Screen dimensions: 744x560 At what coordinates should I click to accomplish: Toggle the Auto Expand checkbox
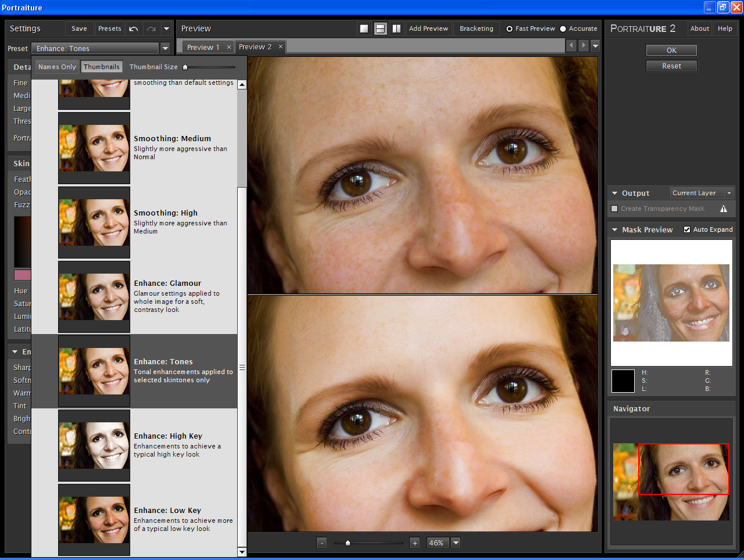687,229
